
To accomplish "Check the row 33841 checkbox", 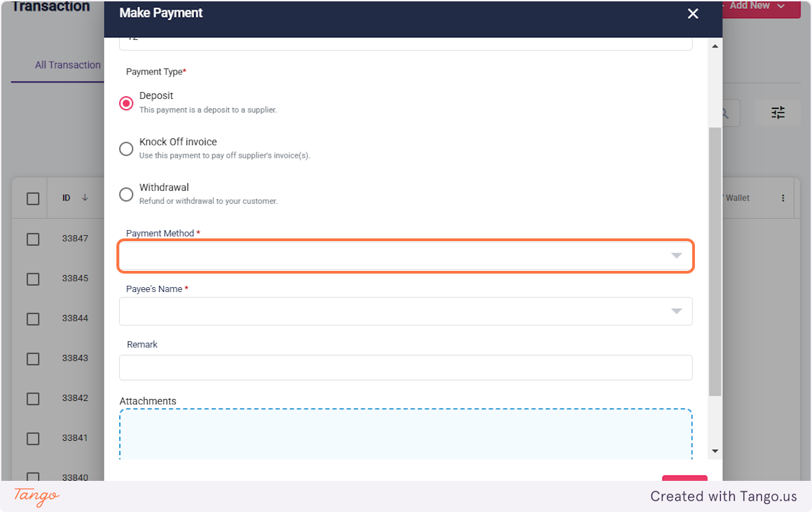I will [32, 439].
